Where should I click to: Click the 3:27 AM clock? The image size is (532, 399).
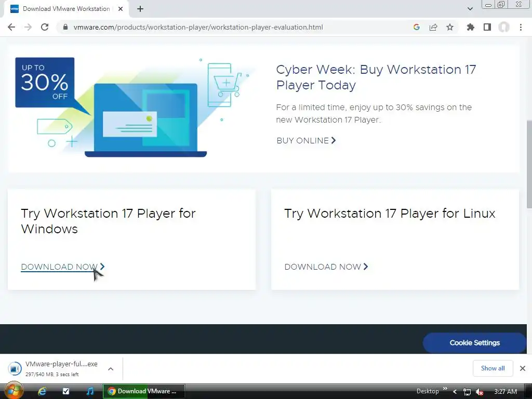point(506,391)
